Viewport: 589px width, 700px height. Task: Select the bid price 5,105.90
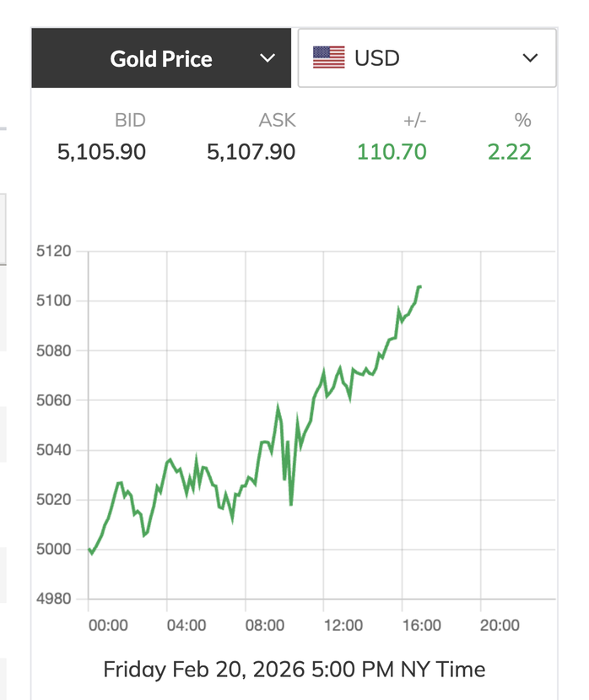click(x=101, y=152)
